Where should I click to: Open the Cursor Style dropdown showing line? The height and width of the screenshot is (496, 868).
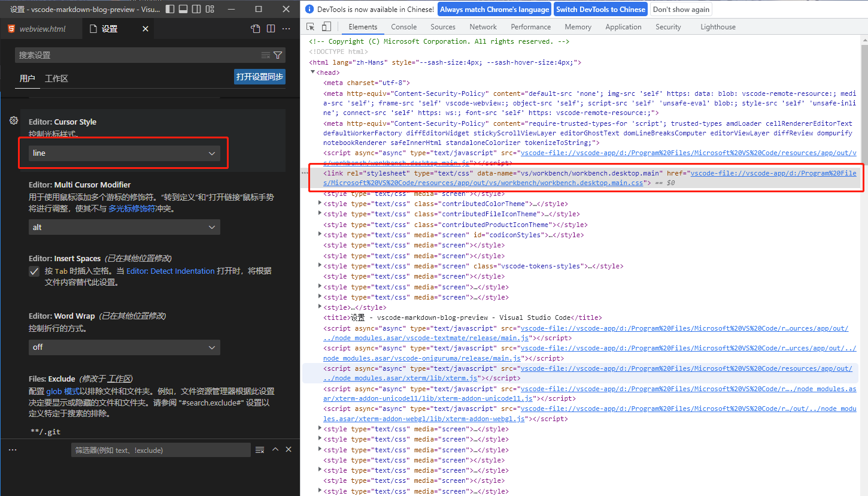(123, 153)
